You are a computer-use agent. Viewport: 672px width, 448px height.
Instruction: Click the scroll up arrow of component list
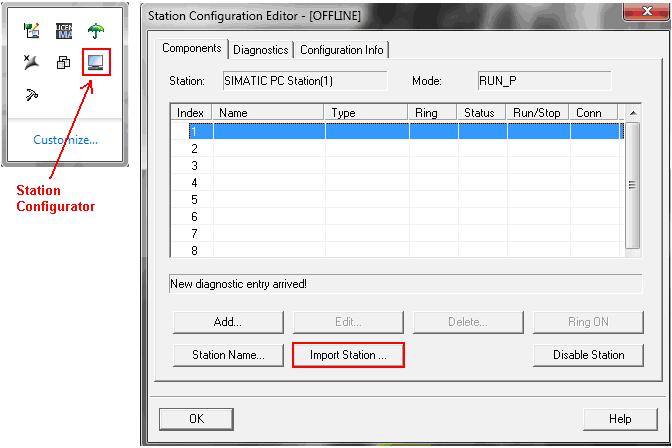point(633,113)
